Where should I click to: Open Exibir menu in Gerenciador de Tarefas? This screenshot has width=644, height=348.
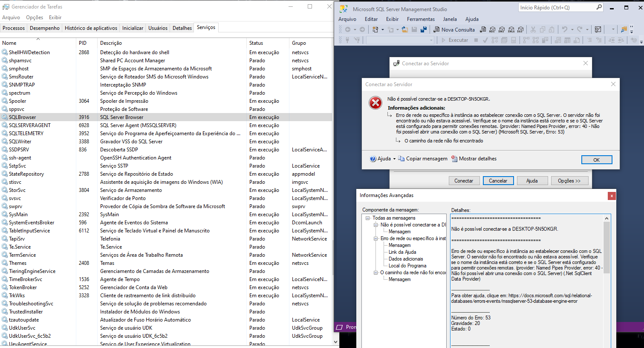coord(55,17)
